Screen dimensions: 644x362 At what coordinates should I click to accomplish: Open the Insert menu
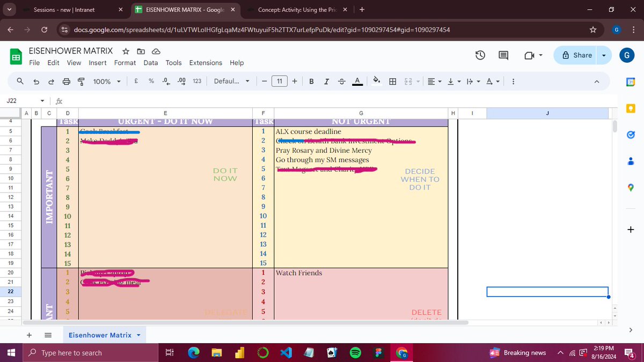[x=98, y=63]
